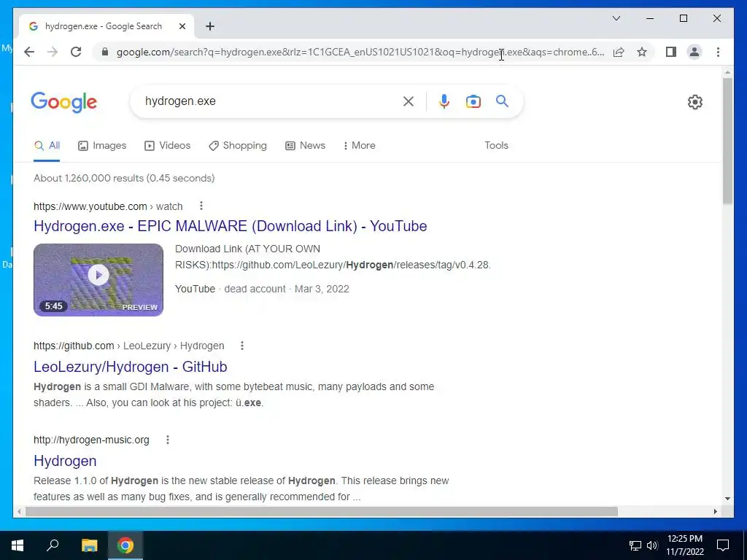
Task: Search by image with the camera icon
Action: [473, 101]
